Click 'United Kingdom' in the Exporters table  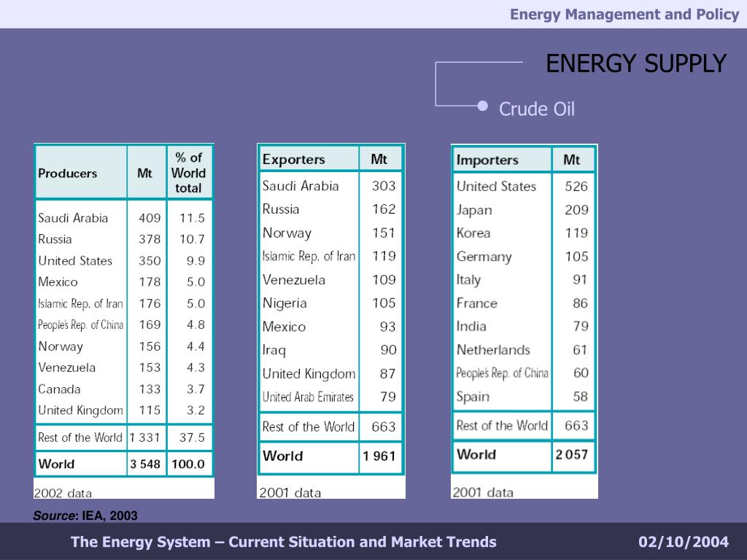pos(309,374)
